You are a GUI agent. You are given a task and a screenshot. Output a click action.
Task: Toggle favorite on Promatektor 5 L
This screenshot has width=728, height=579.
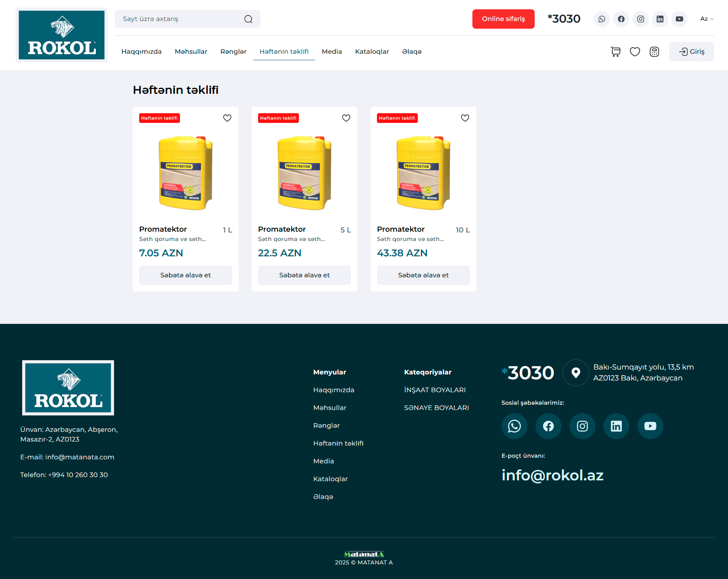coord(346,118)
